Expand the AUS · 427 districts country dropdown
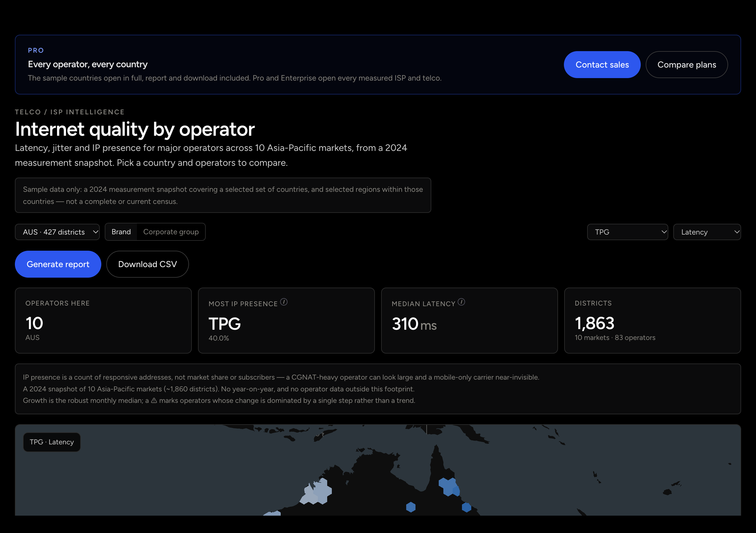Viewport: 756px width, 533px height. pos(57,232)
